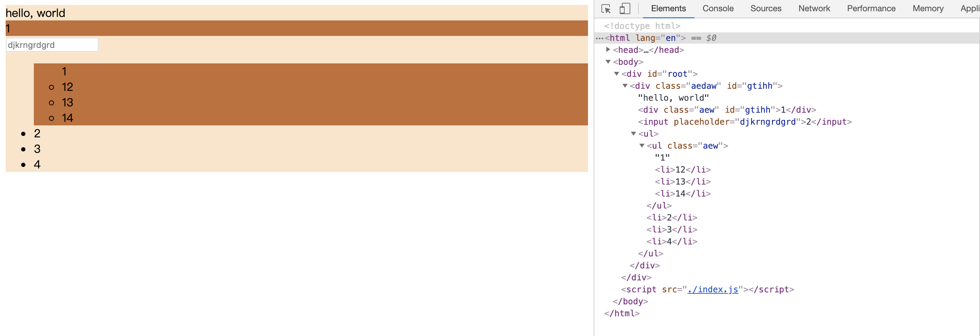The height and width of the screenshot is (336, 980).
Task: Click the closing body tag line
Action: tap(630, 301)
